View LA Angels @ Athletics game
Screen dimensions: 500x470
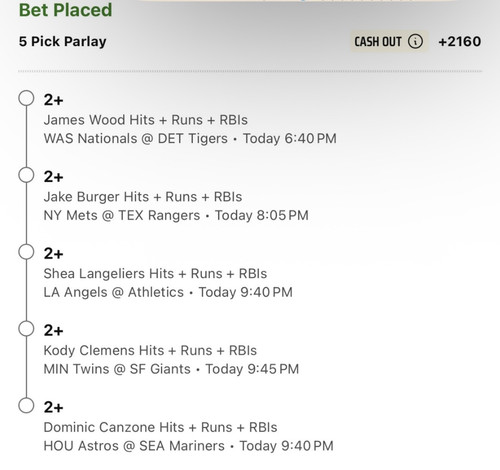(x=114, y=292)
